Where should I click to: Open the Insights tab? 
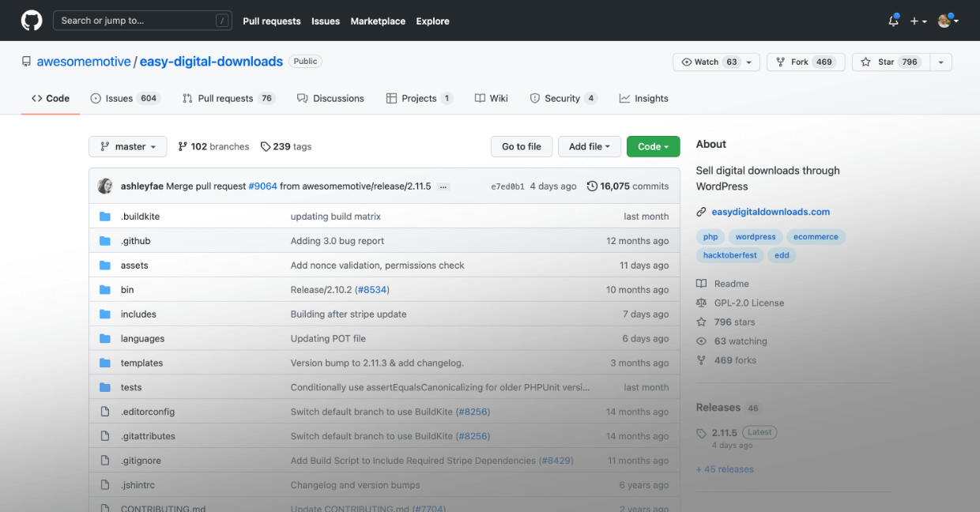pos(644,99)
